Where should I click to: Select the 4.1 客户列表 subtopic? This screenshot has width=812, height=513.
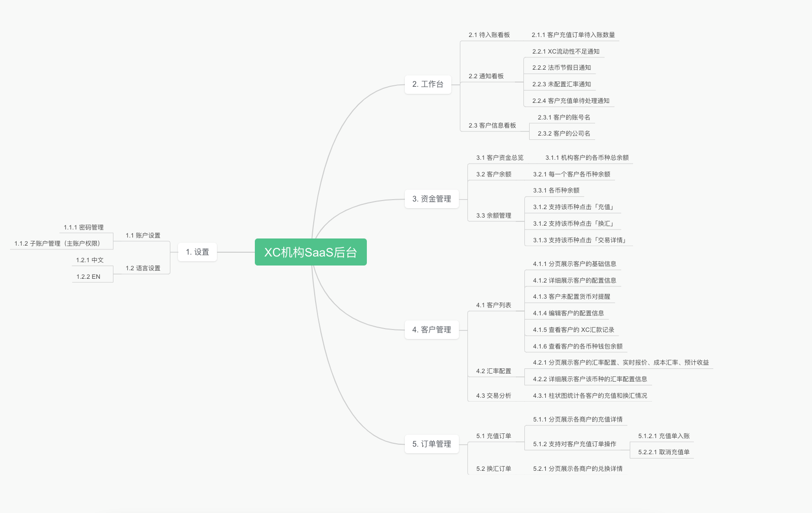(x=494, y=305)
